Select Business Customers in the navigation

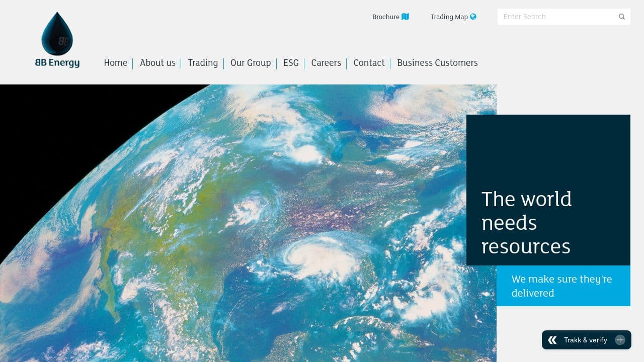[437, 63]
